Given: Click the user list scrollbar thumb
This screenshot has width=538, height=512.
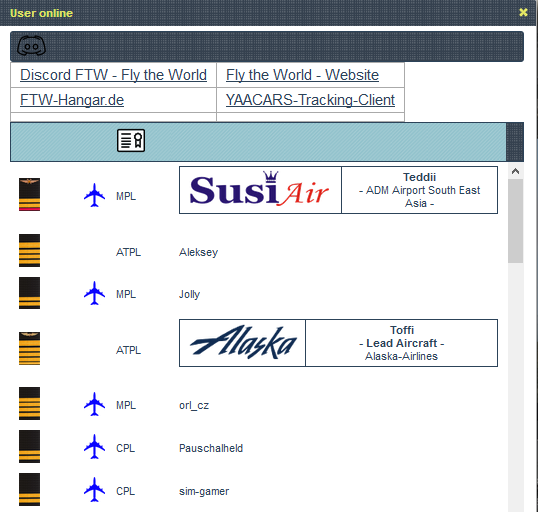Looking at the screenshot, I should pos(515,221).
